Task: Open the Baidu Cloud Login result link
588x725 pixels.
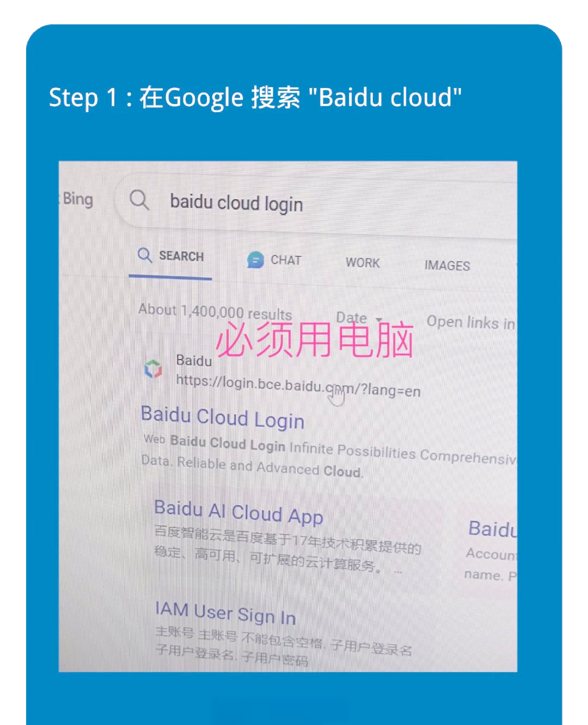Action: coord(222,418)
